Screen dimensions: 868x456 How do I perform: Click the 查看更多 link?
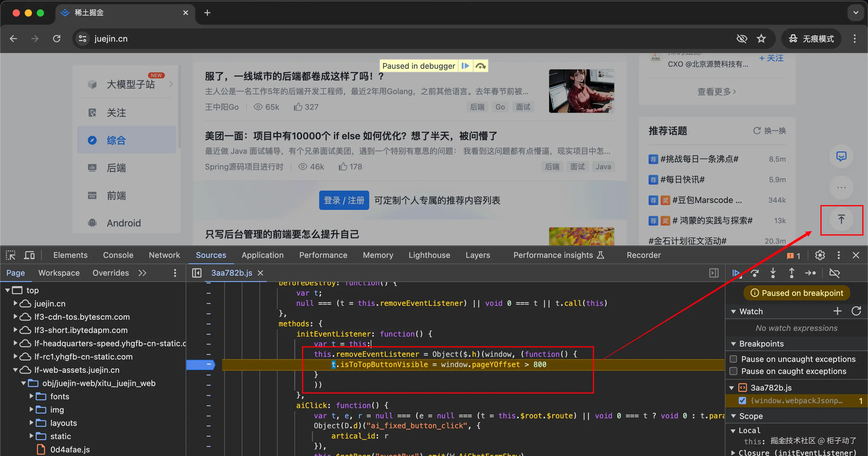[716, 91]
